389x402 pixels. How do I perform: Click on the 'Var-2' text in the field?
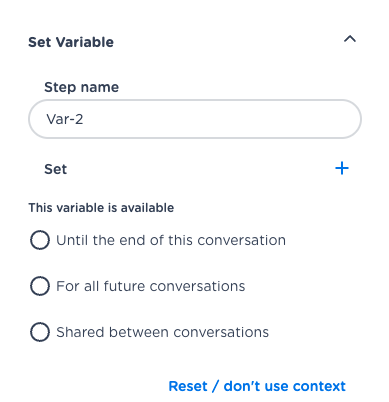coord(65,119)
